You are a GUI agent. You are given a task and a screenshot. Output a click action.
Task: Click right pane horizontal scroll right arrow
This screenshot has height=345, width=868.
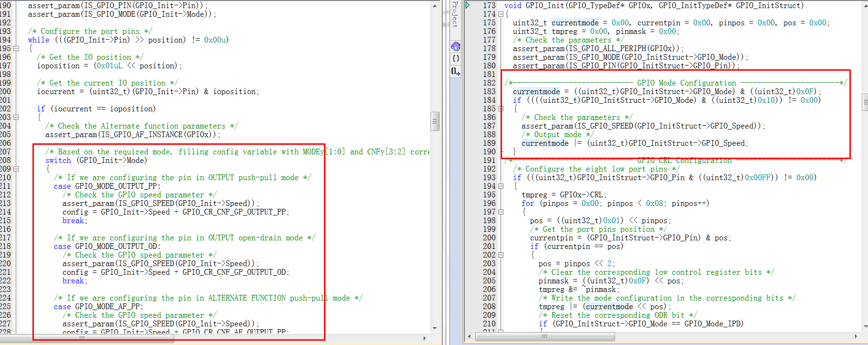857,337
